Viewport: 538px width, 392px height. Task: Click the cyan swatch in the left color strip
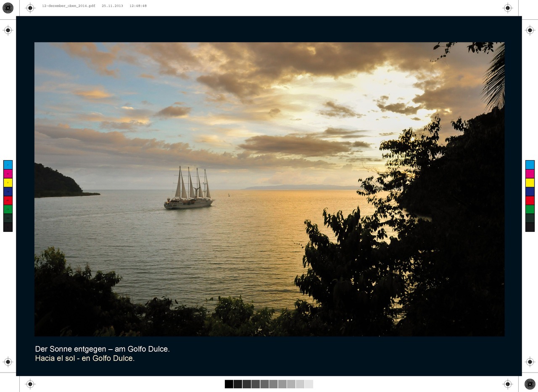8,165
